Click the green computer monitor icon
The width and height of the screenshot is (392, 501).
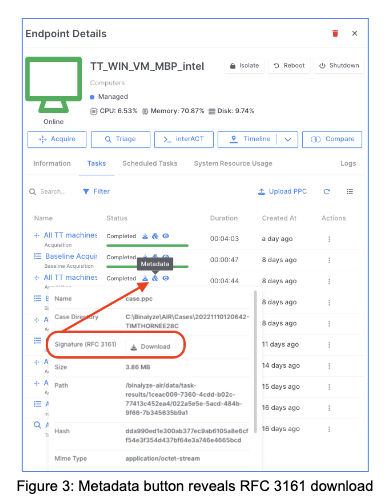(x=54, y=85)
